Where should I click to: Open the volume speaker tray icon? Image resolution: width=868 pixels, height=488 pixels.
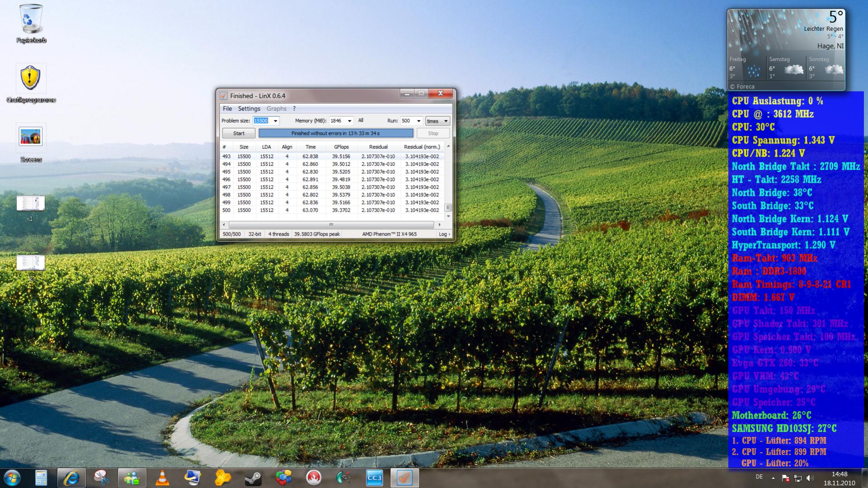[810, 478]
